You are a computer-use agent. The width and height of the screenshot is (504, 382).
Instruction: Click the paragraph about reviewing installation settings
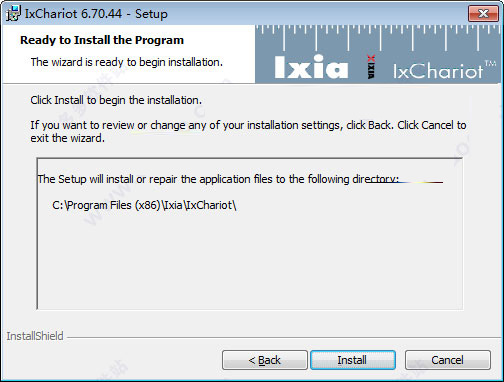tap(248, 131)
